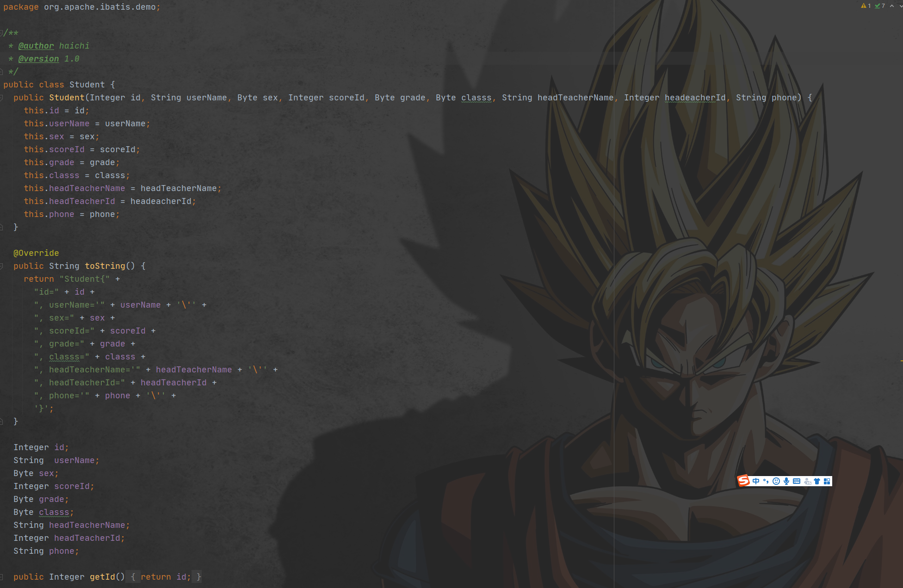Click the yellow warning indicator showing 1
The height and width of the screenshot is (588, 903).
pyautogui.click(x=866, y=6)
